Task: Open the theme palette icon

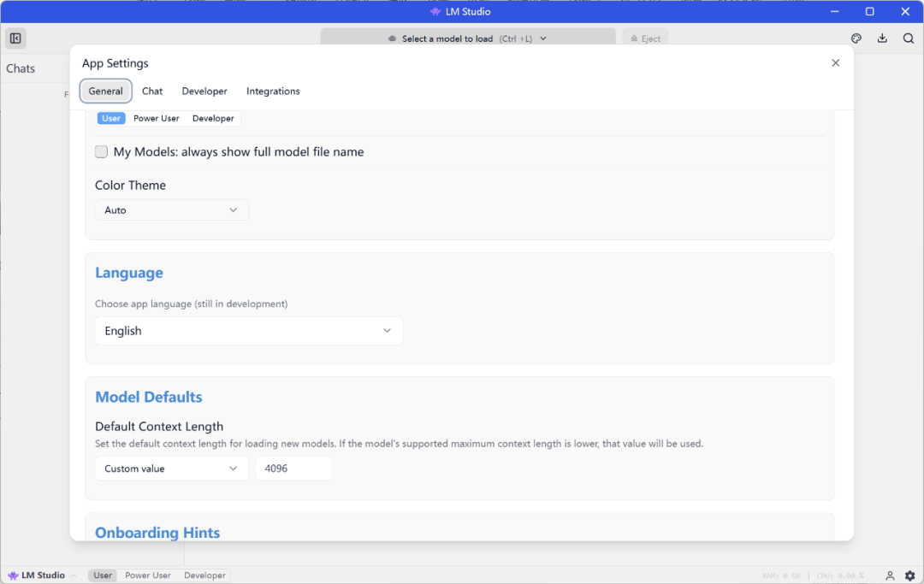Action: point(856,38)
